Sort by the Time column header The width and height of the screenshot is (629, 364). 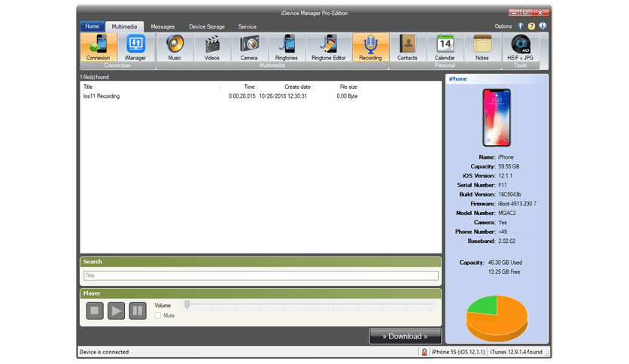(x=239, y=86)
